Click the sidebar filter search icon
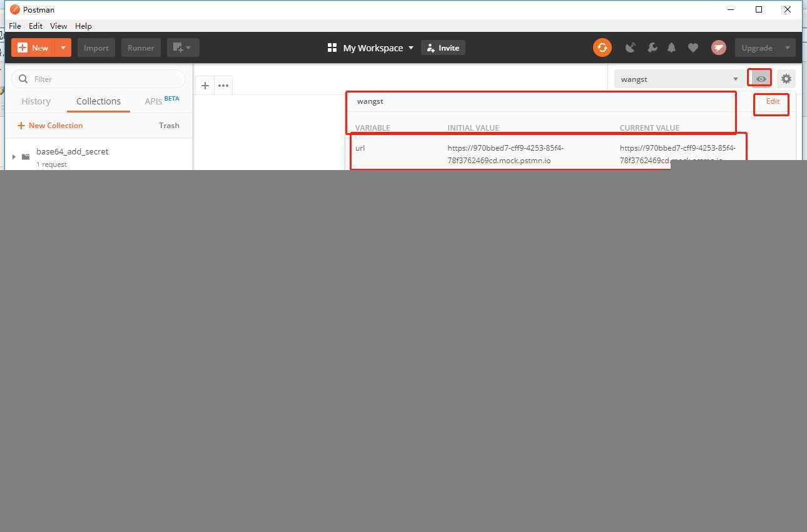This screenshot has width=807, height=532. [24, 79]
